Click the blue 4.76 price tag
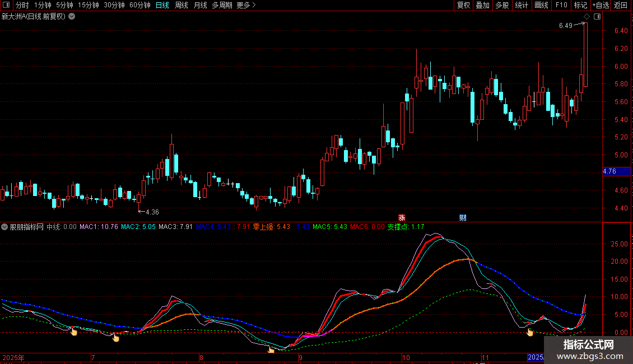This screenshot has height=364, width=633. click(616, 171)
